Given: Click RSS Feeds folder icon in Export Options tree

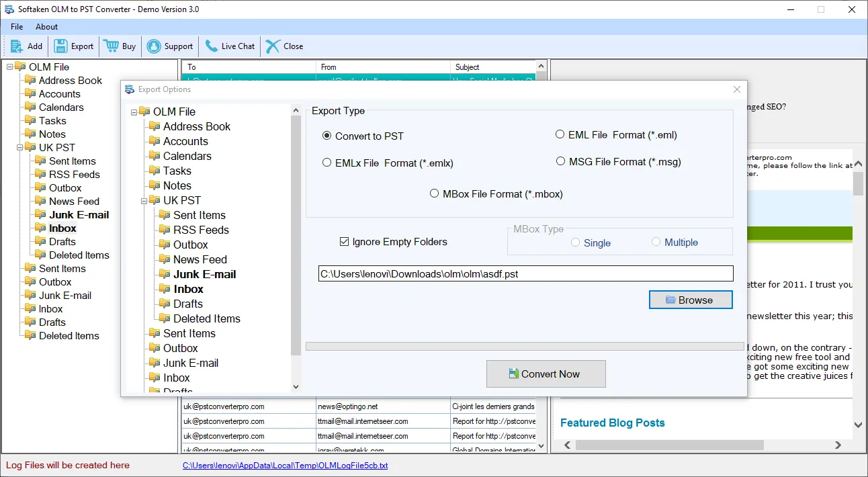Looking at the screenshot, I should pyautogui.click(x=165, y=230).
